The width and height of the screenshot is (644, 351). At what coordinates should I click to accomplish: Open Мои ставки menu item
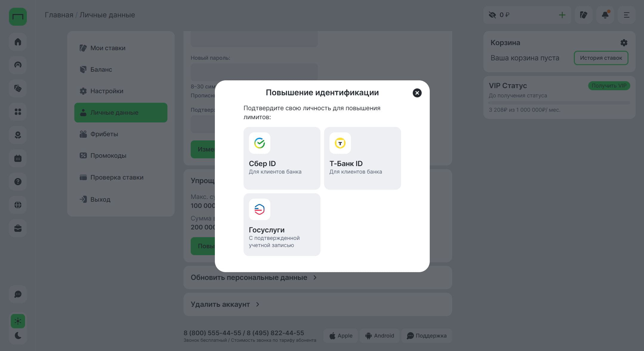pyautogui.click(x=121, y=48)
